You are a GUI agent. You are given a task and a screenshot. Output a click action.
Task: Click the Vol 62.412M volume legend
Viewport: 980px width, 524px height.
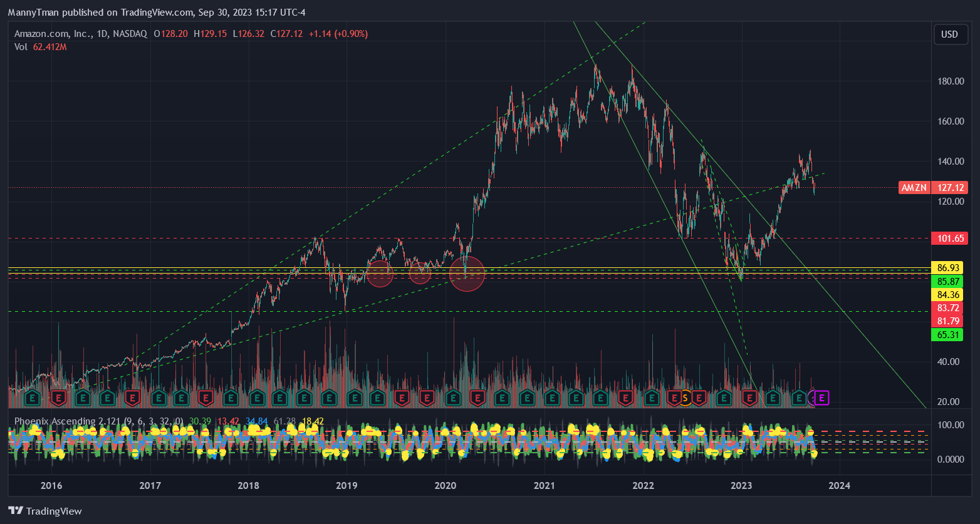pos(41,47)
